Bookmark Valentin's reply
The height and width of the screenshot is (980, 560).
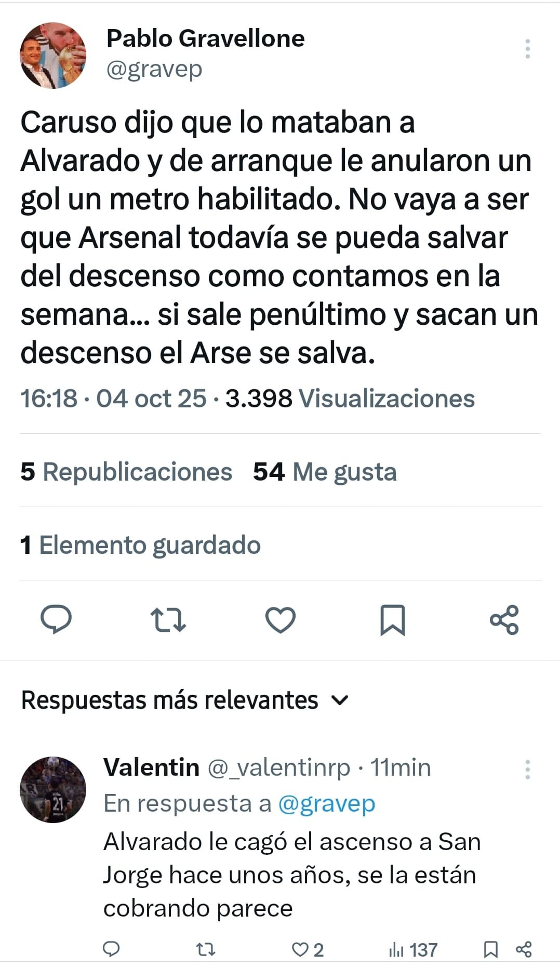(x=490, y=949)
